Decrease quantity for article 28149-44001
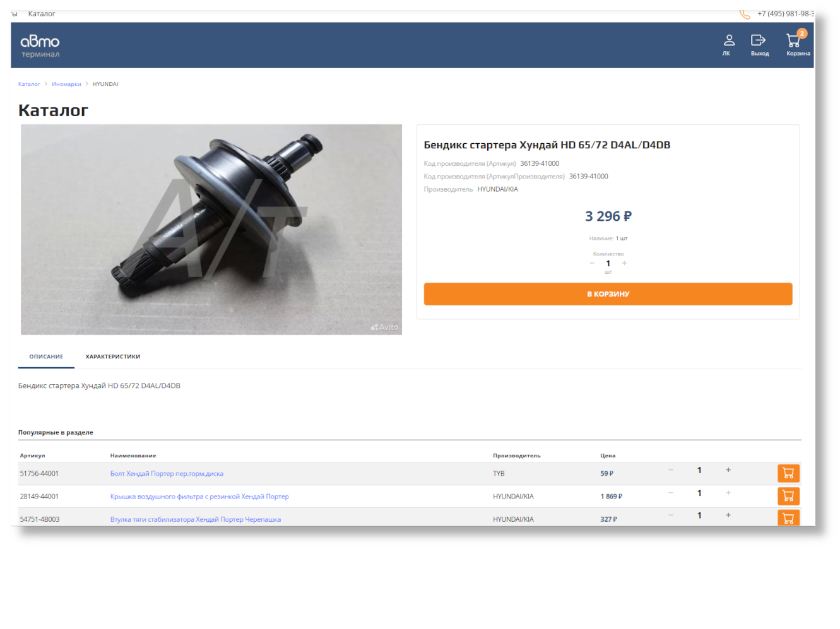 (x=671, y=493)
